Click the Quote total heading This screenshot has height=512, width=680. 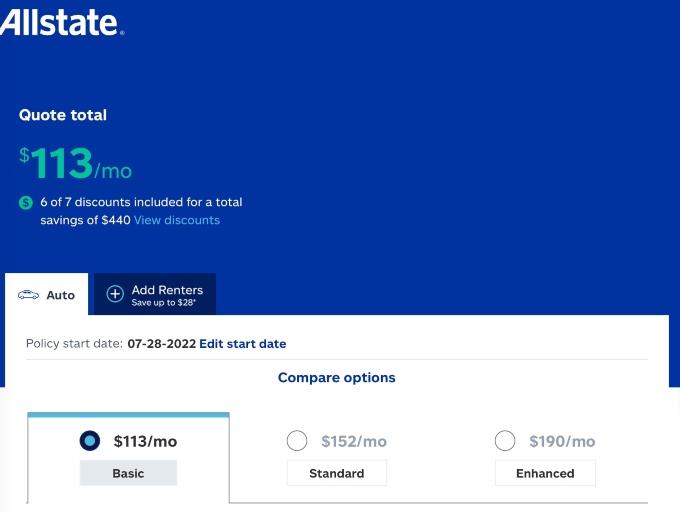click(63, 115)
